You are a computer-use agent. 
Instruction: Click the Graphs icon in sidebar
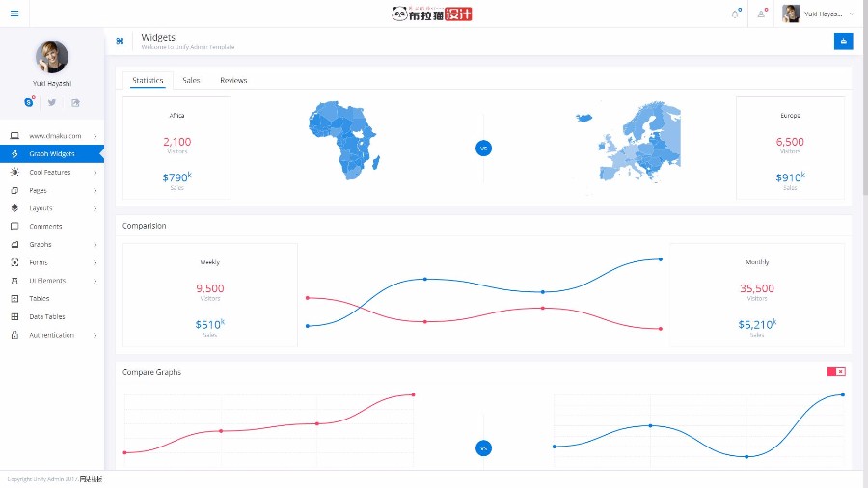click(14, 245)
